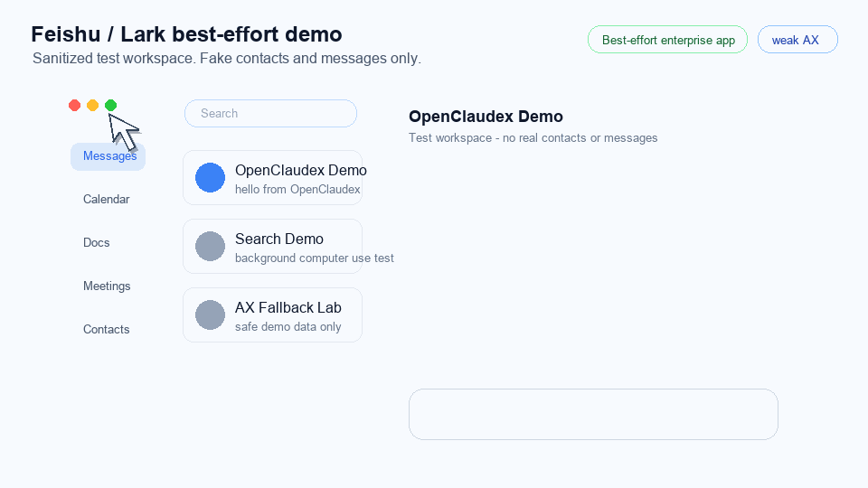Click the gray Search Demo avatar

coord(211,246)
